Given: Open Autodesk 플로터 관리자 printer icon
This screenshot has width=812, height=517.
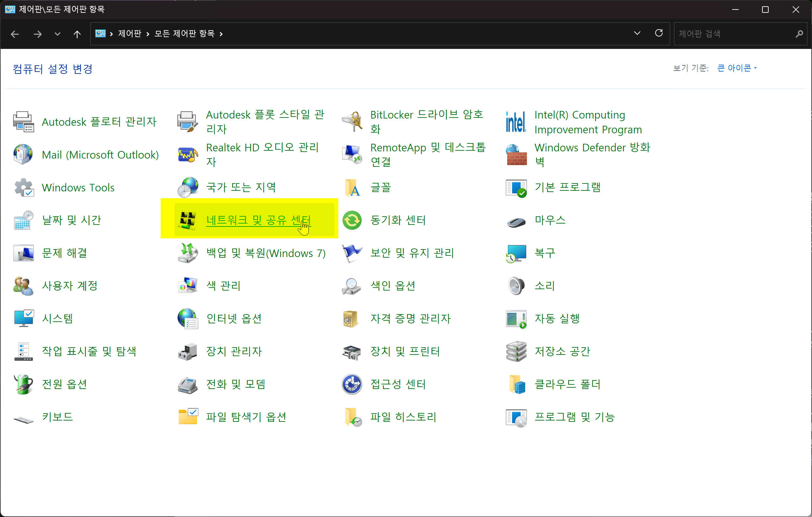Looking at the screenshot, I should (x=23, y=122).
